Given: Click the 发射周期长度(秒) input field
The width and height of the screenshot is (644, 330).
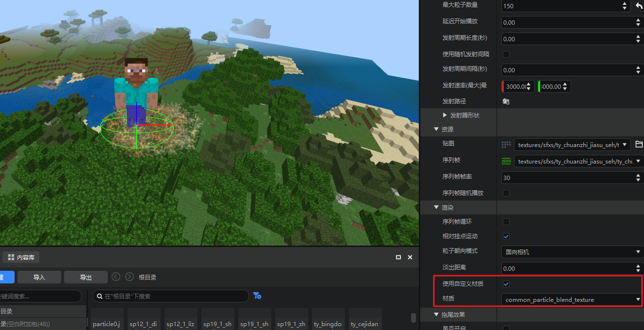Looking at the screenshot, I should [x=572, y=39].
